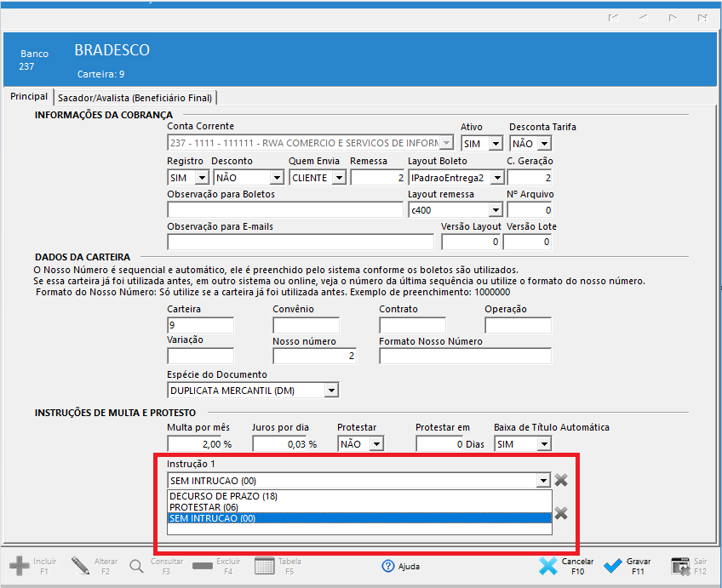Expand the Desconta Tarifa dropdown
Screen dimensions: 722x588
(x=544, y=144)
